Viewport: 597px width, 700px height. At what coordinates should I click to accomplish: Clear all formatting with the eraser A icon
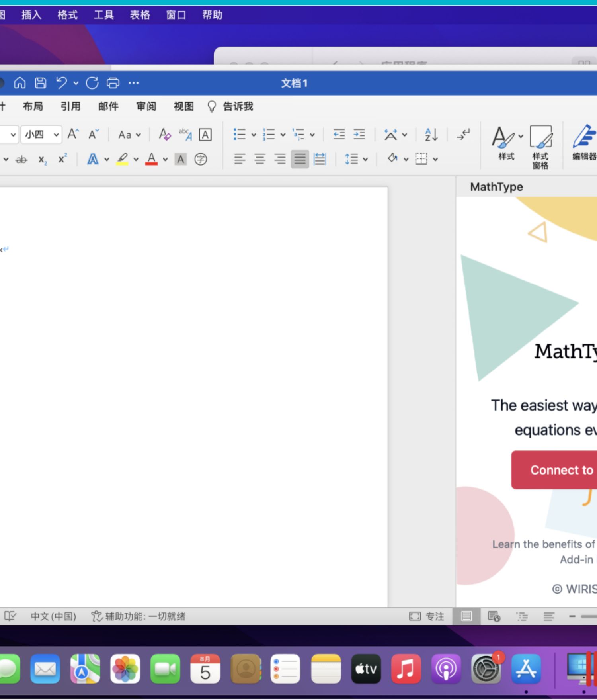pos(165,134)
